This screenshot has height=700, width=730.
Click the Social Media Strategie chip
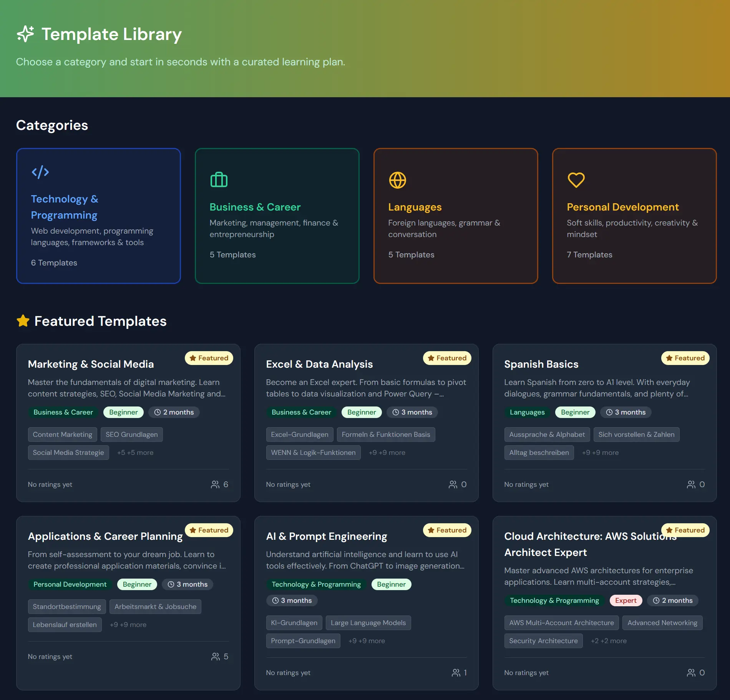tap(68, 453)
